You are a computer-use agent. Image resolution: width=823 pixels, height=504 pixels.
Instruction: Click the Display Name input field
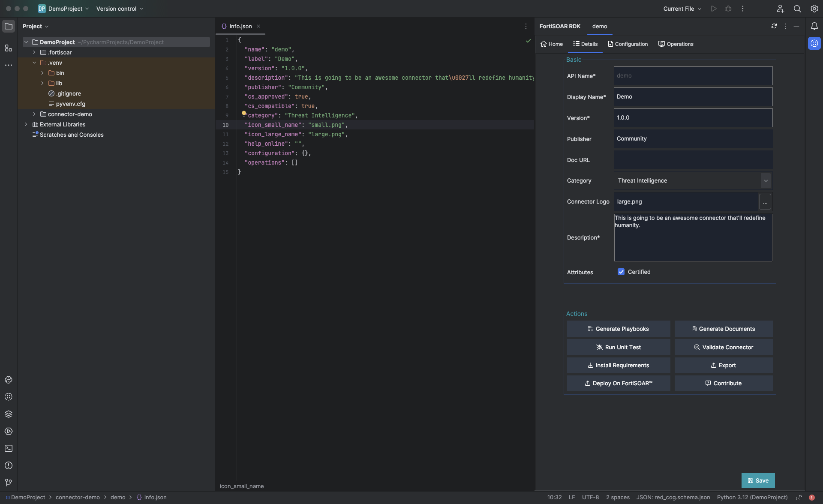693,97
